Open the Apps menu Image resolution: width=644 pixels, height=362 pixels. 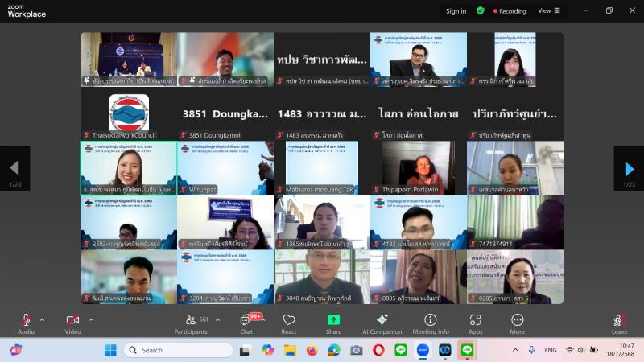pos(475,323)
